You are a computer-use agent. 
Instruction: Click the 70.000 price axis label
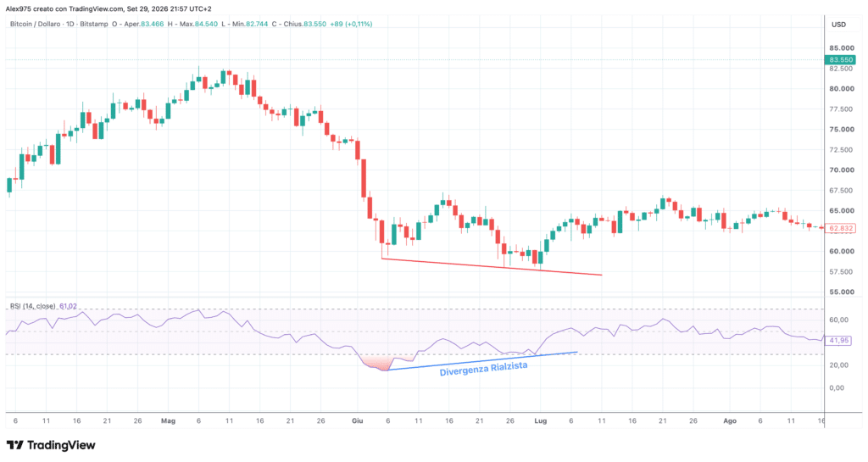pyautogui.click(x=842, y=170)
